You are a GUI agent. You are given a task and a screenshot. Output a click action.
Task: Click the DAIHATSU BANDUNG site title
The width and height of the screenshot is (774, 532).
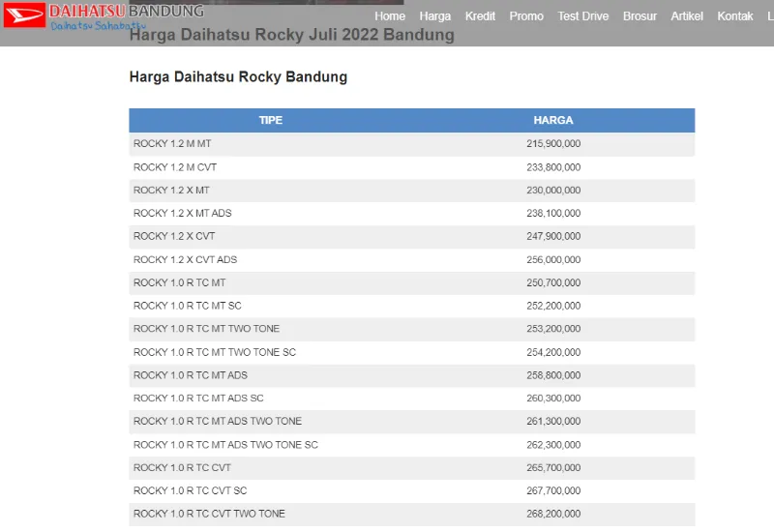[127, 11]
